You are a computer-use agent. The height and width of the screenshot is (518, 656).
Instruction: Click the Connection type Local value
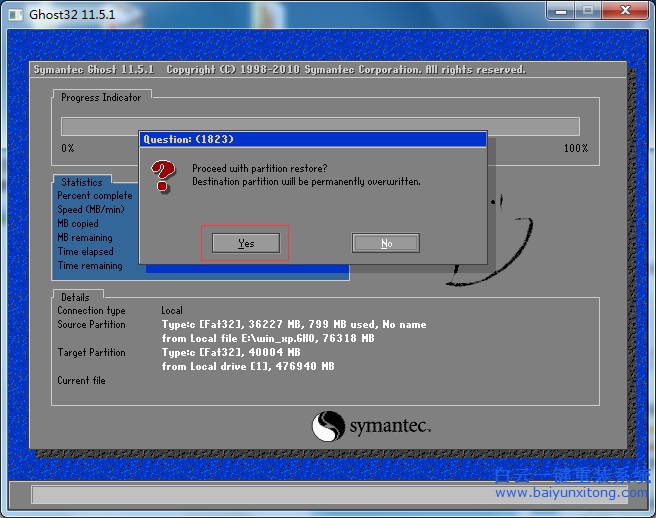click(x=172, y=310)
